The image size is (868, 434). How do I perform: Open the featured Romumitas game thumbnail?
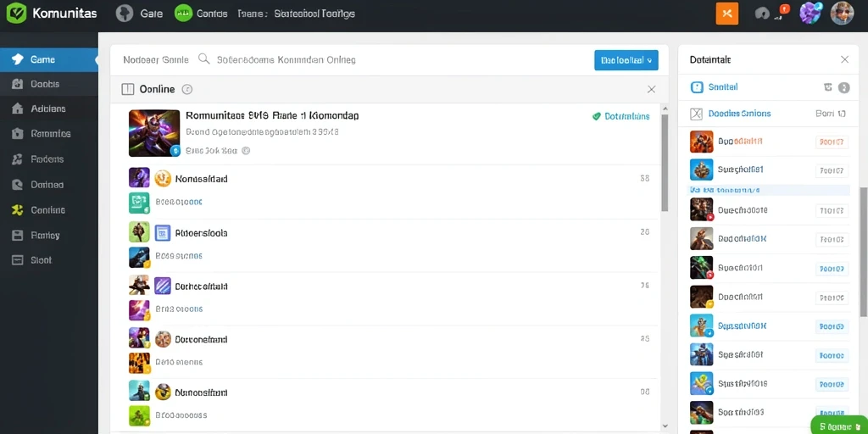tap(154, 133)
